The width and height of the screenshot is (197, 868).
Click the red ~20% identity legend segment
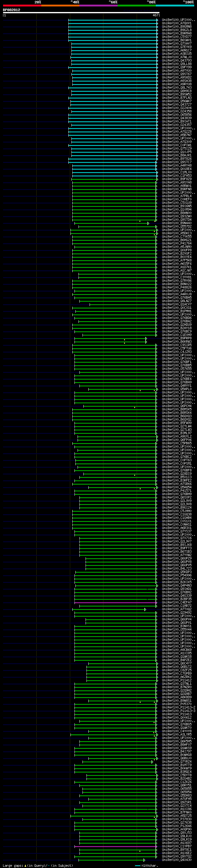click(x=22, y=6)
